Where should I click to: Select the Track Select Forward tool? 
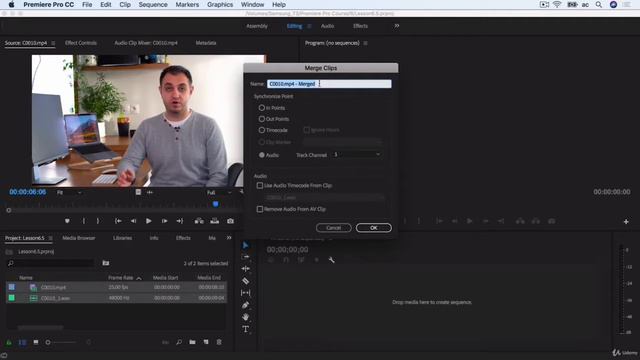pyautogui.click(x=246, y=257)
